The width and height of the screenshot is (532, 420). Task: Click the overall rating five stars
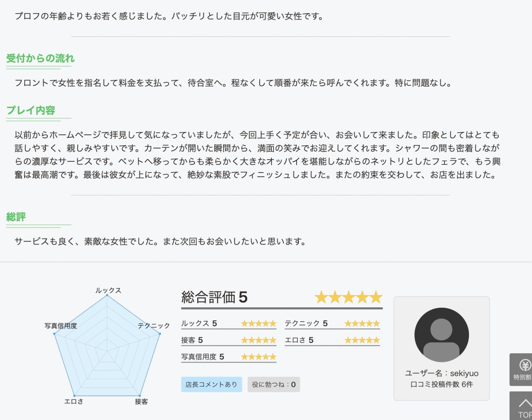pos(348,297)
